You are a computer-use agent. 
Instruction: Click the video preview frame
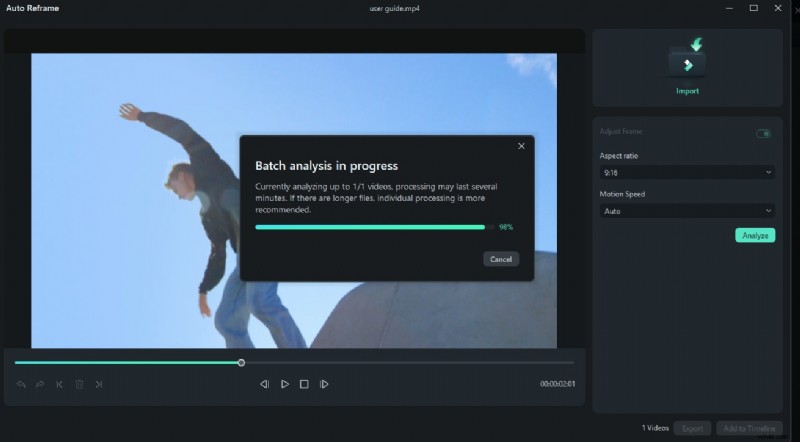[x=294, y=201]
